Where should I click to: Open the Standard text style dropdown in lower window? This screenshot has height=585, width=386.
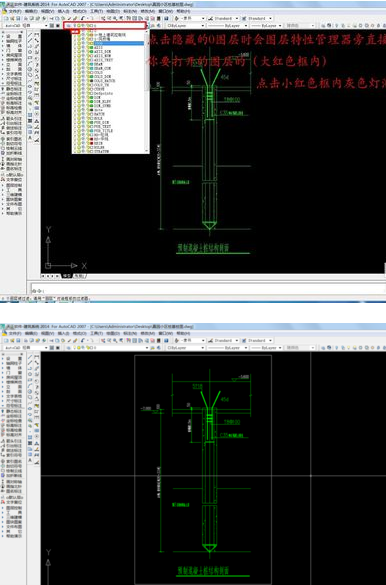223,340
